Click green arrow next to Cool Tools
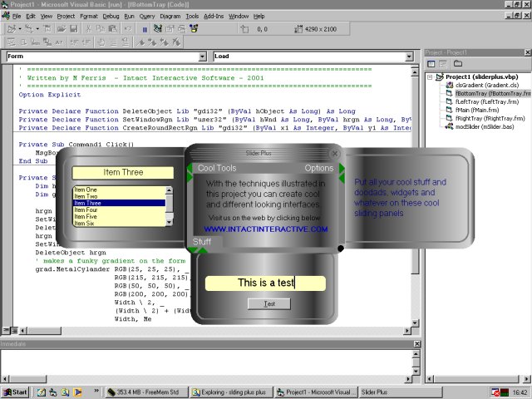 pyautogui.click(x=190, y=168)
